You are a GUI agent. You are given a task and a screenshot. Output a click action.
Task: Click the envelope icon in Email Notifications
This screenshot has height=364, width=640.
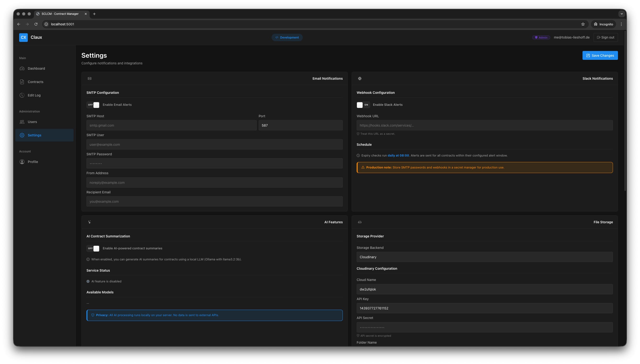pos(90,78)
